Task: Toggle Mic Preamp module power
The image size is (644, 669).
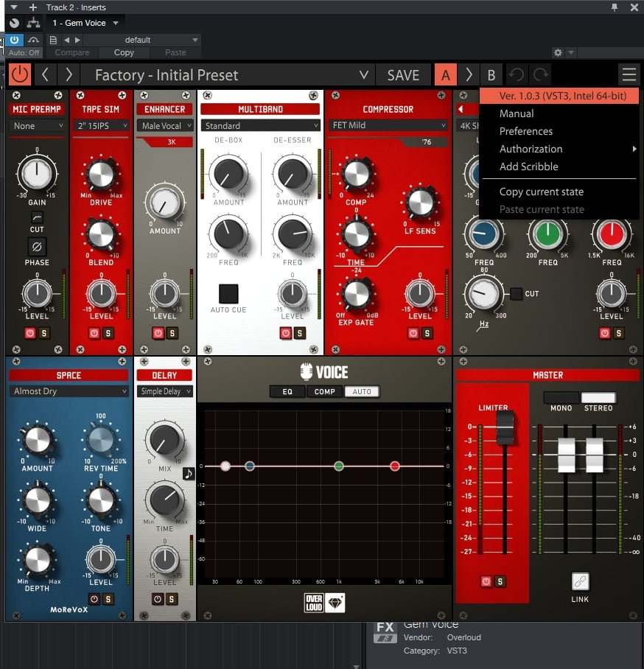Action: pos(30,333)
